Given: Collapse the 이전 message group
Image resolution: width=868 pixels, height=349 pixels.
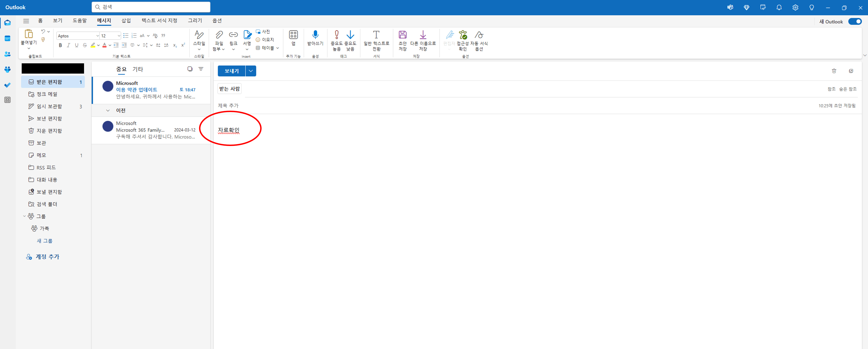Looking at the screenshot, I should (108, 110).
